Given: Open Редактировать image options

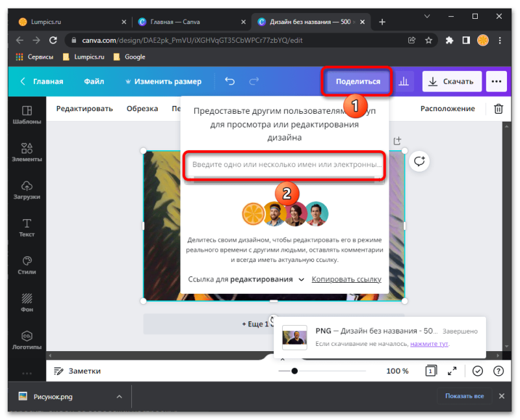Looking at the screenshot, I should (x=84, y=109).
